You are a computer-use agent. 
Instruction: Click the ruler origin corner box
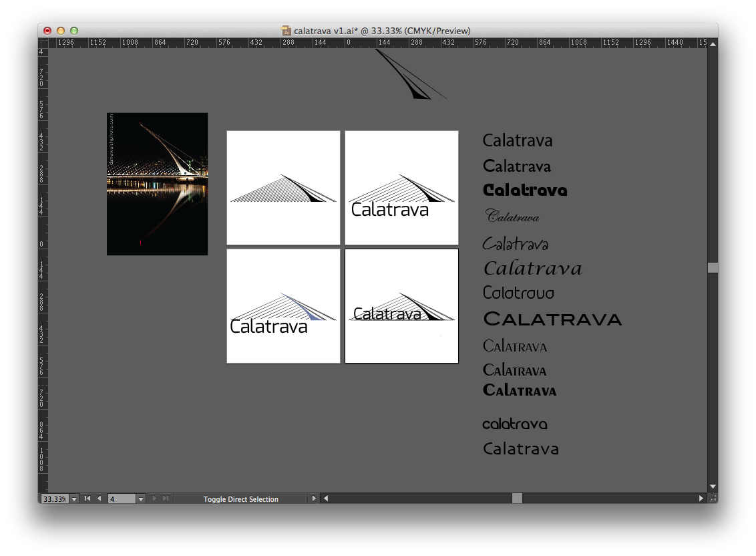(x=43, y=43)
